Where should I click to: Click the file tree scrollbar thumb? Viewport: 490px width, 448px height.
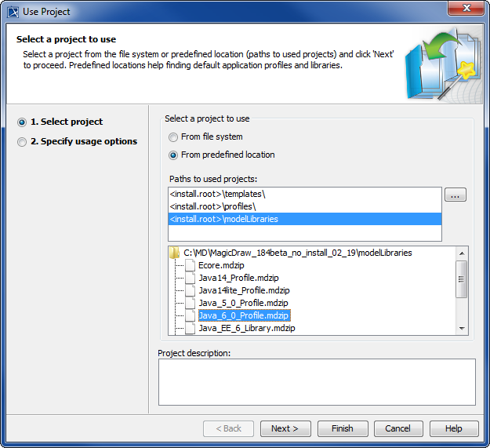(x=462, y=279)
